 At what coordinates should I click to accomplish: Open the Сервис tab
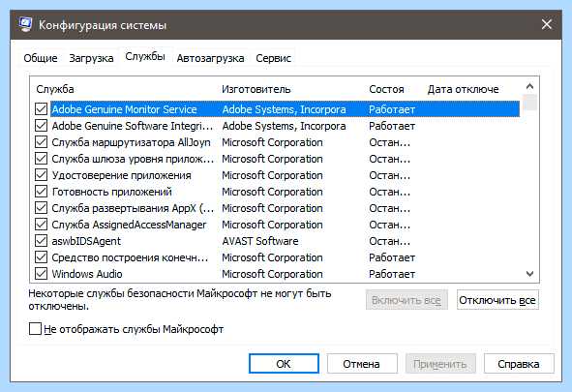[273, 58]
